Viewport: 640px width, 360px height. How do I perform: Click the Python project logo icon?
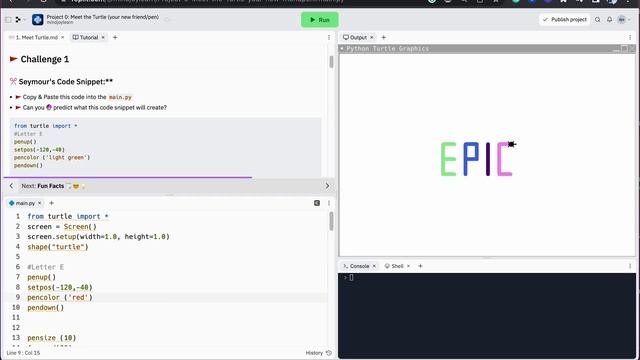[x=38, y=20]
